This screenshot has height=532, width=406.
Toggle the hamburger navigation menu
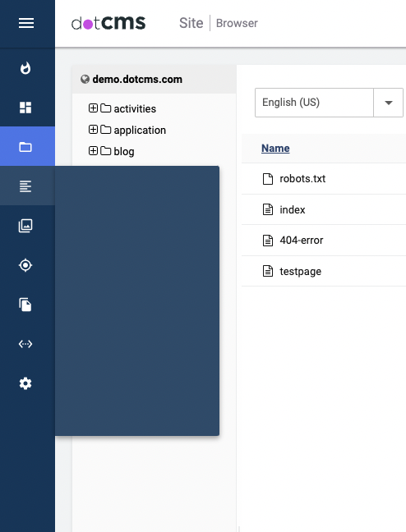tap(26, 23)
